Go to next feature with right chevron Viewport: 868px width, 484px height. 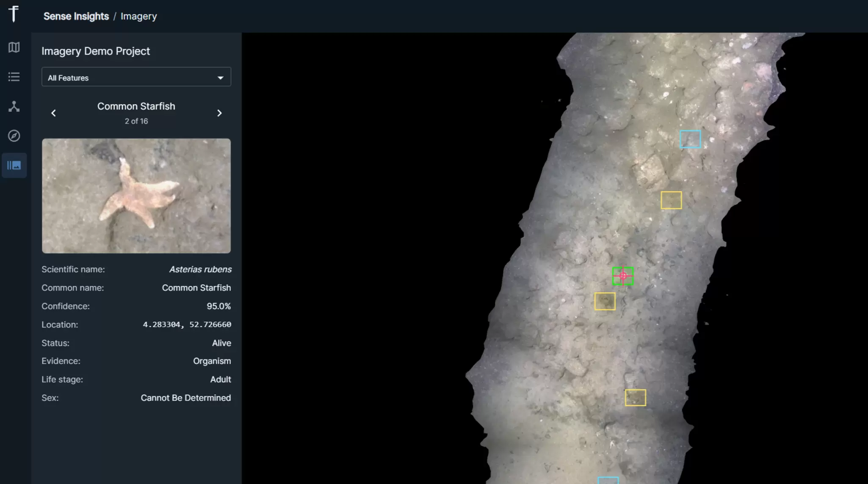pyautogui.click(x=219, y=113)
